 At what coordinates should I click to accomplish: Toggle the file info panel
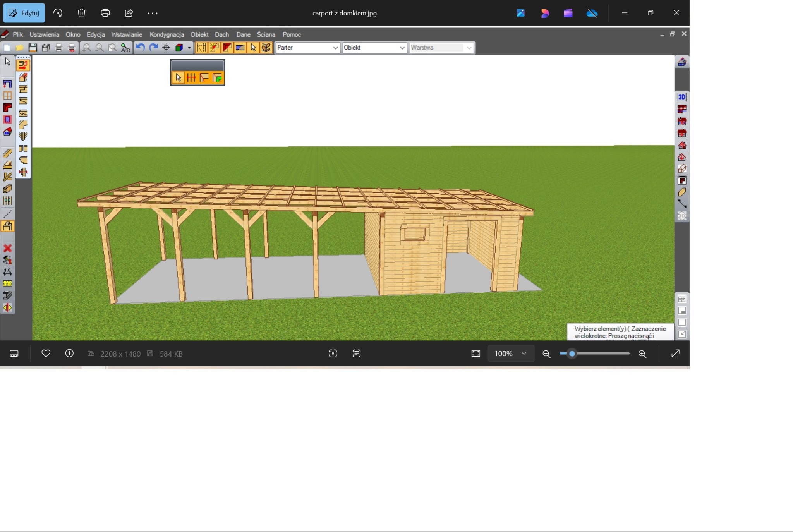coord(69,354)
